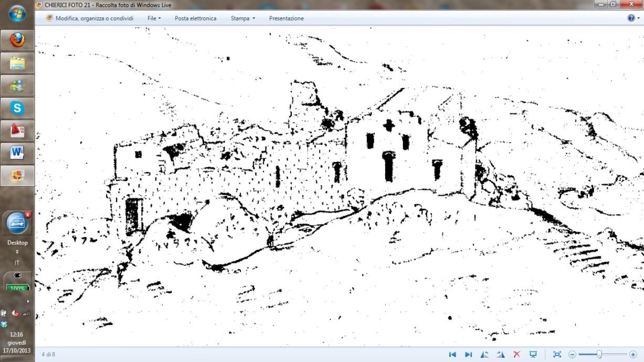The width and height of the screenshot is (644, 362).
Task: Launch Skype from the taskbar
Action: pos(17,108)
